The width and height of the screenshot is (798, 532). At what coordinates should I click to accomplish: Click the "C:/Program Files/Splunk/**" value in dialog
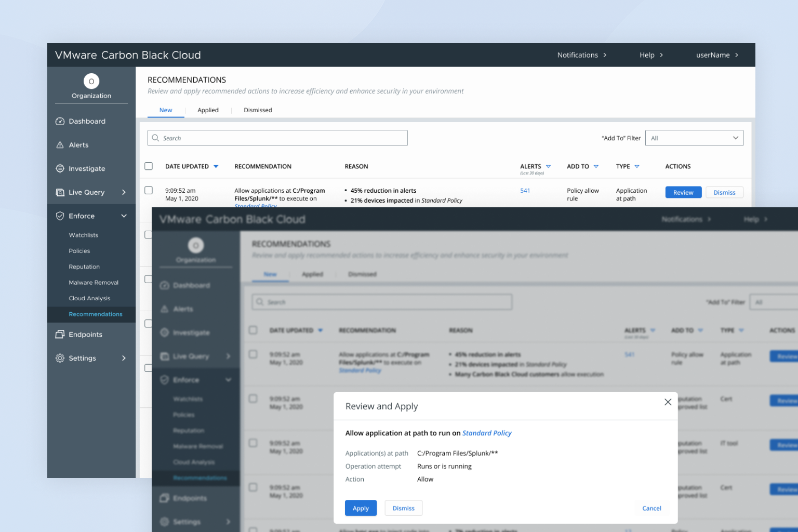[457, 453]
